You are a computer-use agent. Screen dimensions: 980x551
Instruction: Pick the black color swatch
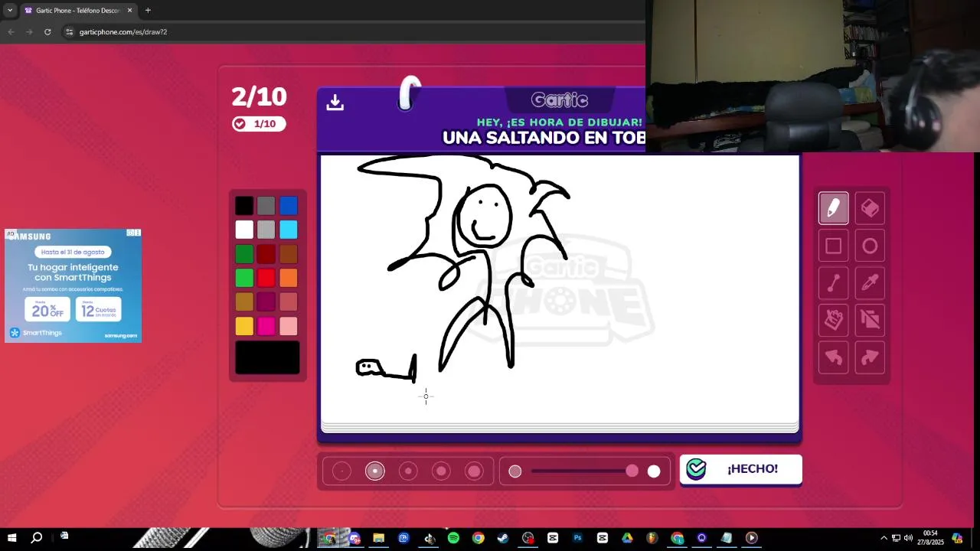[x=244, y=206]
